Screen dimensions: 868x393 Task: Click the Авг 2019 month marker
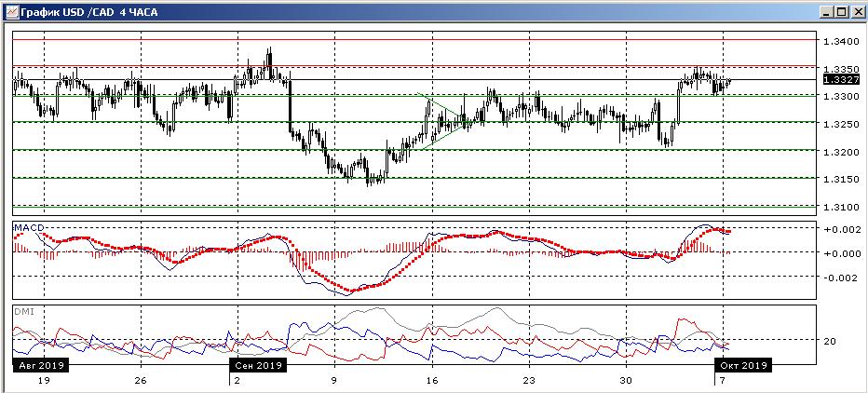click(x=37, y=365)
